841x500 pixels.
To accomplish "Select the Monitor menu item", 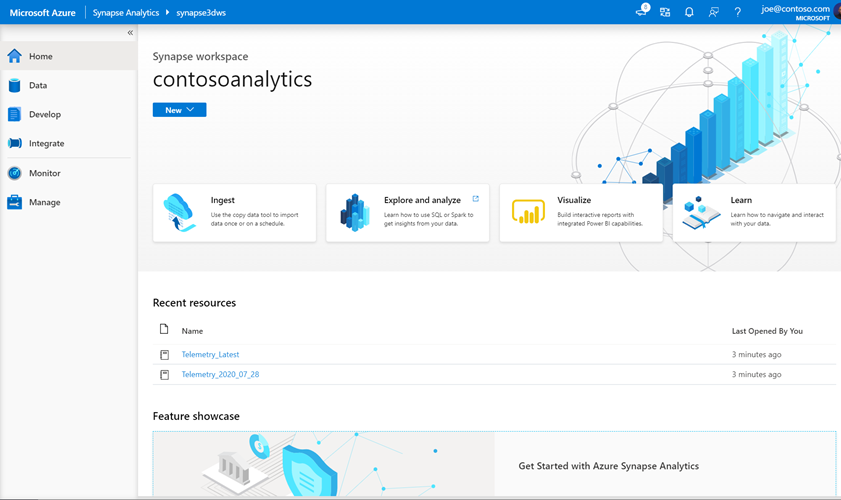I will (69, 173).
